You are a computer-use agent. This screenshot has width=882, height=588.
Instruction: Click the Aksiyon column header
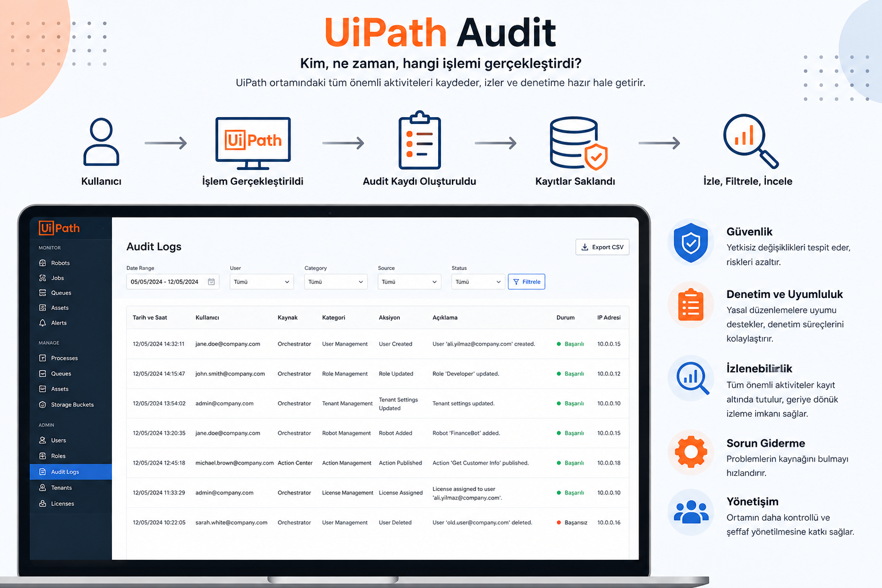point(389,318)
